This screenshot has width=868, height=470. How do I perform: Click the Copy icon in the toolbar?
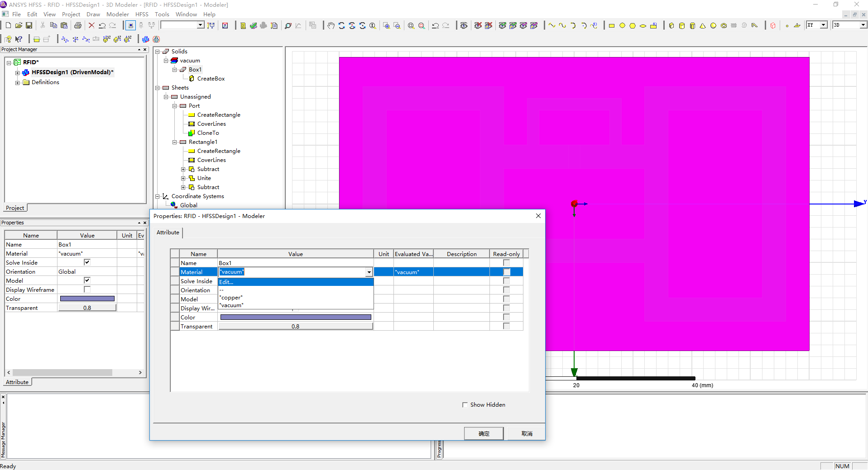(53, 25)
